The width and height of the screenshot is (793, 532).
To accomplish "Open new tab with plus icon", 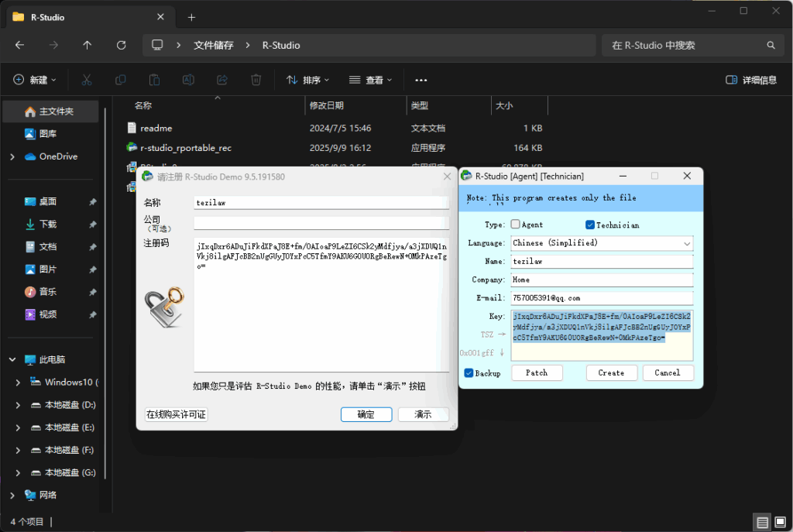I will [x=191, y=17].
